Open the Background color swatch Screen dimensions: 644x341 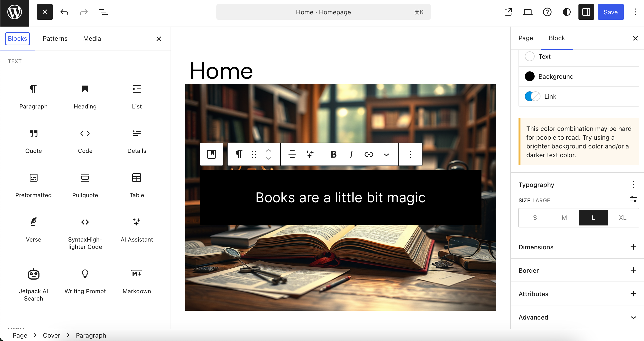[529, 76]
